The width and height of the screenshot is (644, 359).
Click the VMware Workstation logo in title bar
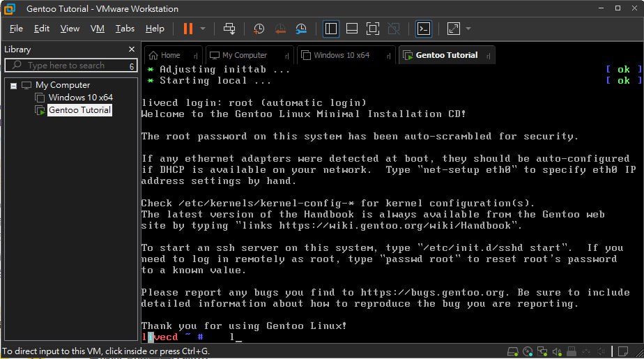tap(9, 8)
